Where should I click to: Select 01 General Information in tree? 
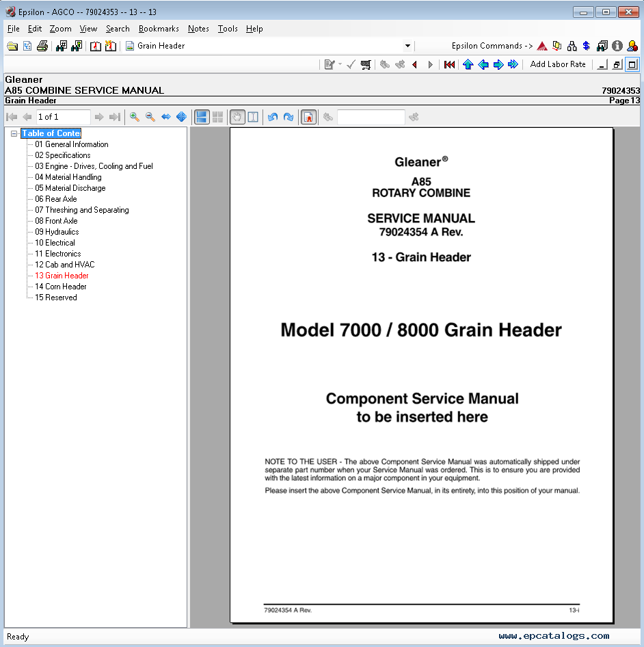(x=72, y=144)
